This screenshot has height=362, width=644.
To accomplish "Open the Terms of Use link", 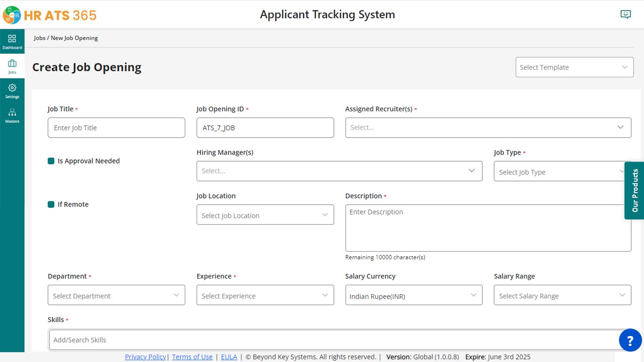I will [192, 357].
